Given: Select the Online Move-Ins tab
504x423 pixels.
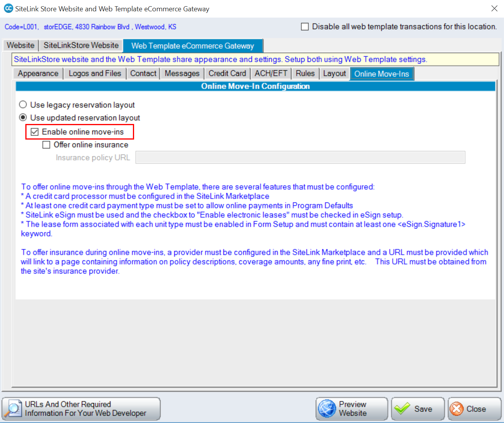Looking at the screenshot, I should pyautogui.click(x=382, y=74).
